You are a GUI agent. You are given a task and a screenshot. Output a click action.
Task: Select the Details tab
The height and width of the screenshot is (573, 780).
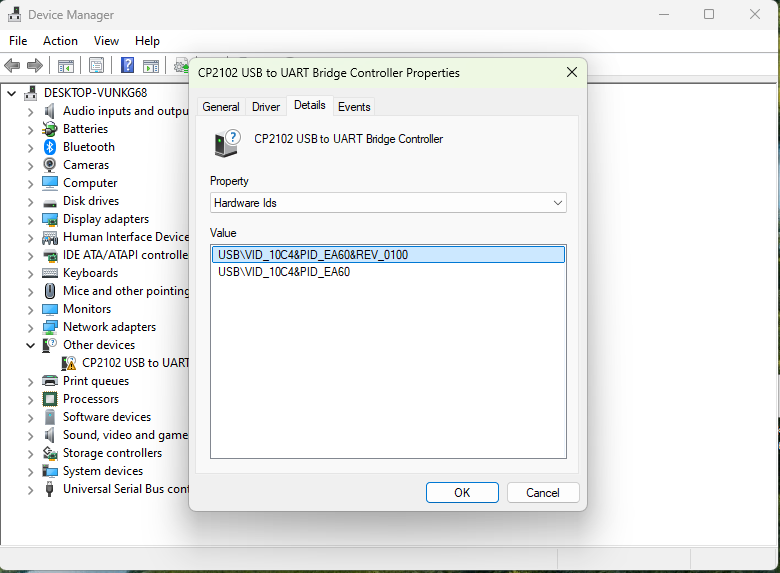pos(309,105)
